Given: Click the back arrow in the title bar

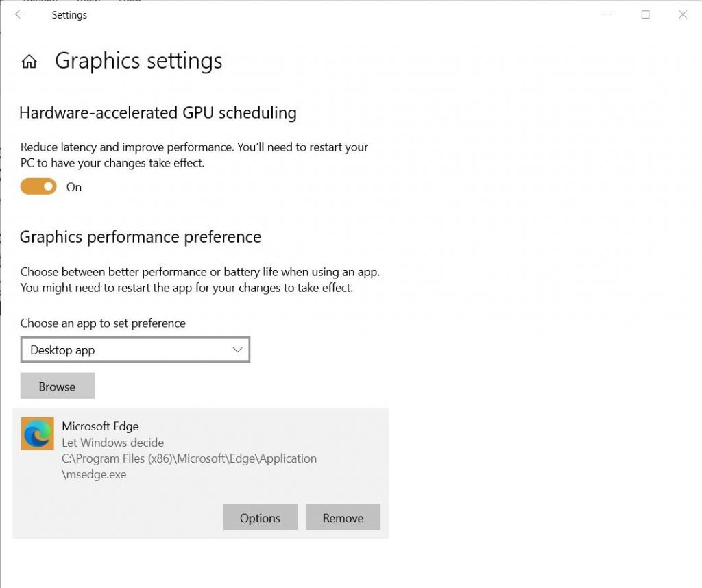Looking at the screenshot, I should click(20, 14).
